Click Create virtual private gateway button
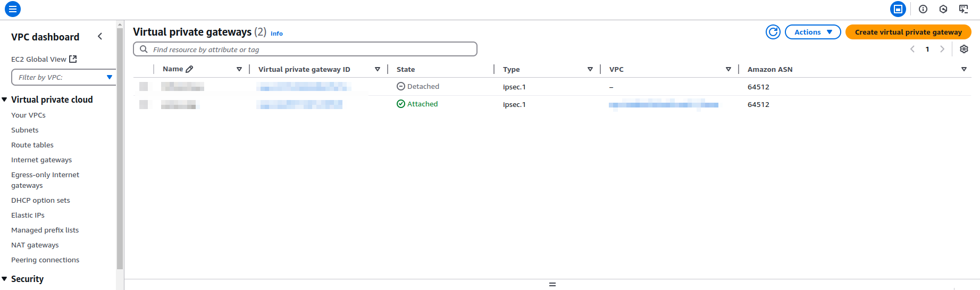 pos(908,32)
